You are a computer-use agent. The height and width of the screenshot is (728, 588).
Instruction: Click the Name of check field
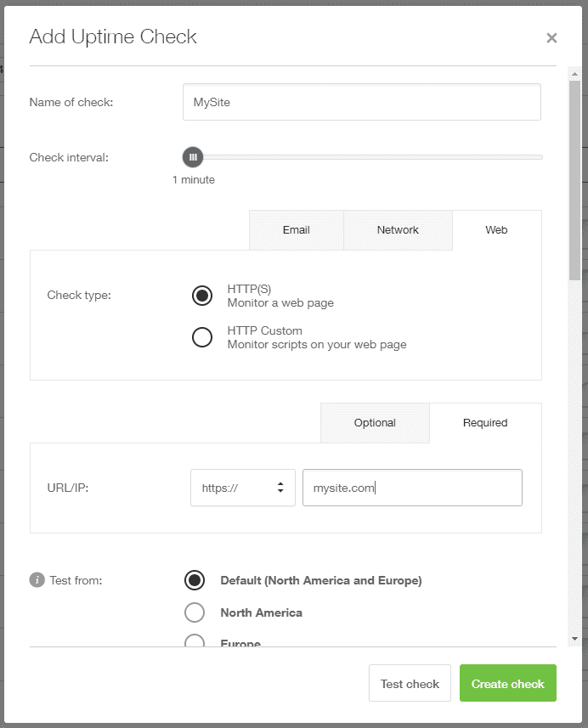pos(361,102)
